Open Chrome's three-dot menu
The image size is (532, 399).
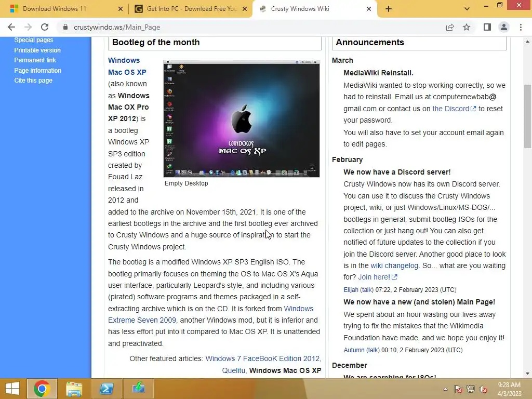tap(521, 27)
